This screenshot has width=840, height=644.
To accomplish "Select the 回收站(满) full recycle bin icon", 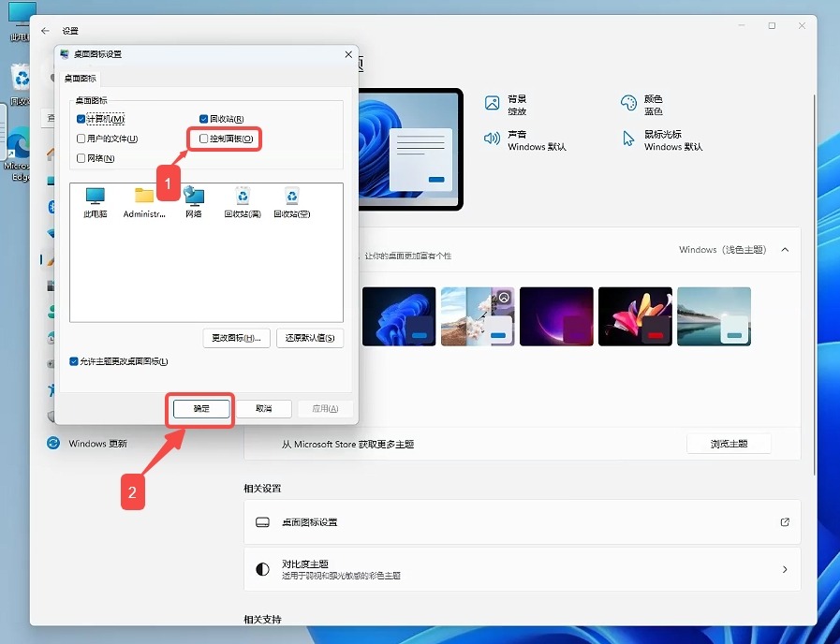I will click(243, 196).
